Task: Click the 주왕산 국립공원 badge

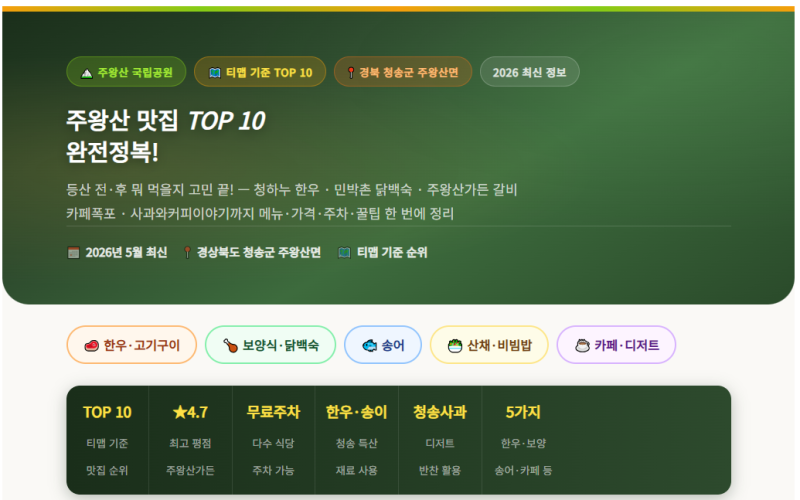Action: tap(126, 72)
